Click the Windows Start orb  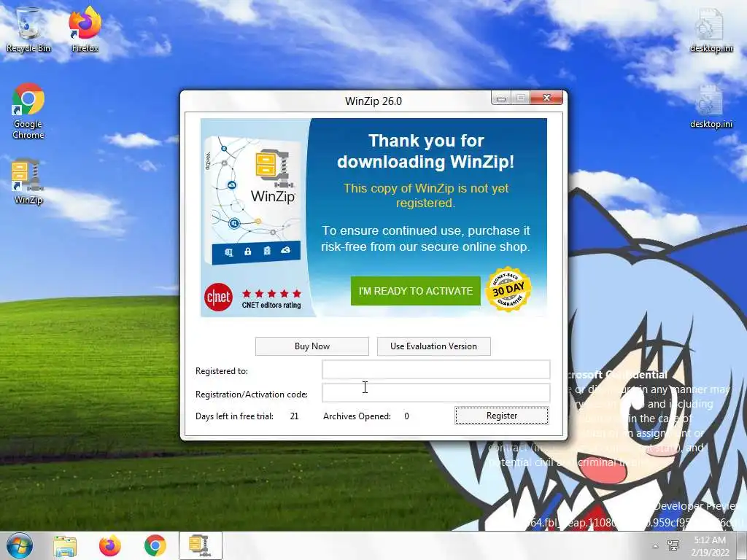20,545
